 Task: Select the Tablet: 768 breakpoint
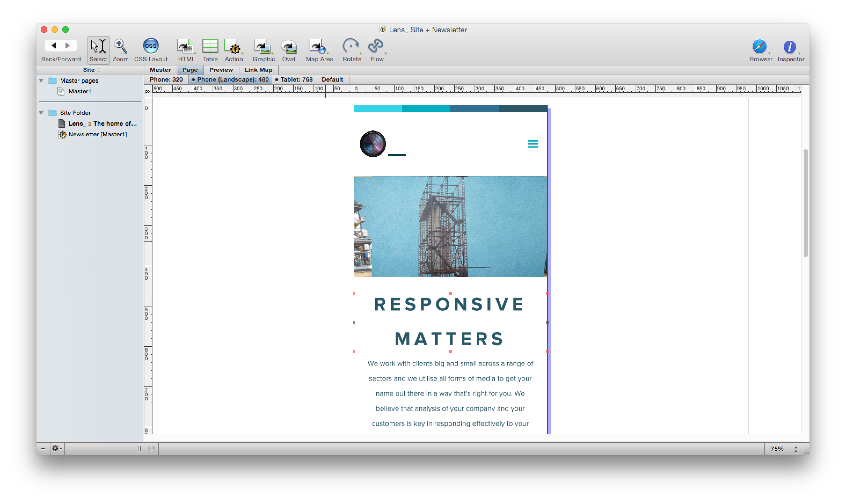pyautogui.click(x=294, y=79)
